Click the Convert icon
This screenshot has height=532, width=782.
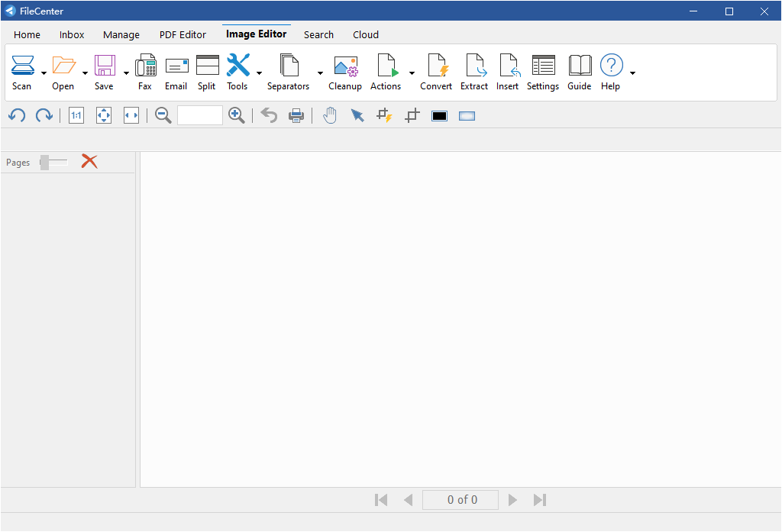coord(438,66)
